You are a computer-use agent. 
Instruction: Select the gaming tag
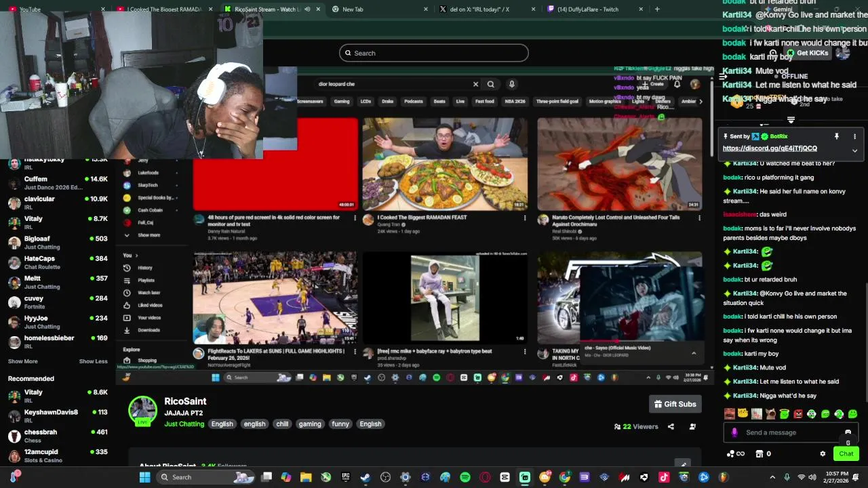pyautogui.click(x=310, y=424)
